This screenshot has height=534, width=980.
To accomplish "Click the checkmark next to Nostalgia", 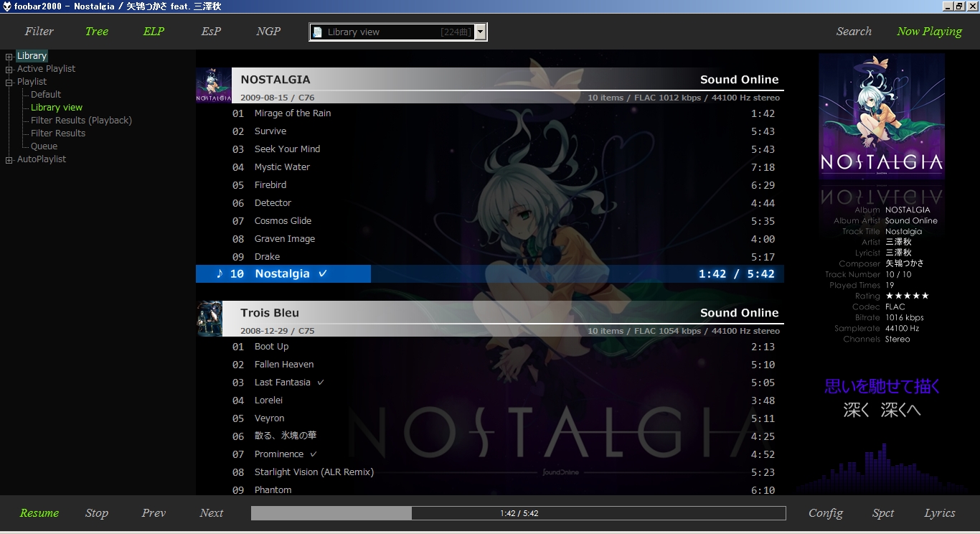I will click(323, 273).
